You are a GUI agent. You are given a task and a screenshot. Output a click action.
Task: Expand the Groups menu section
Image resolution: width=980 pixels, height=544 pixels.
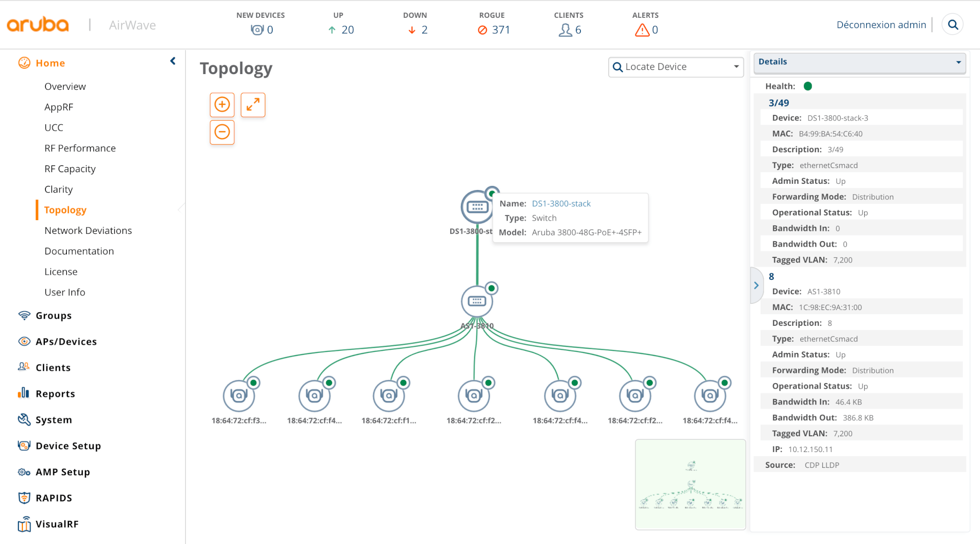coord(54,316)
